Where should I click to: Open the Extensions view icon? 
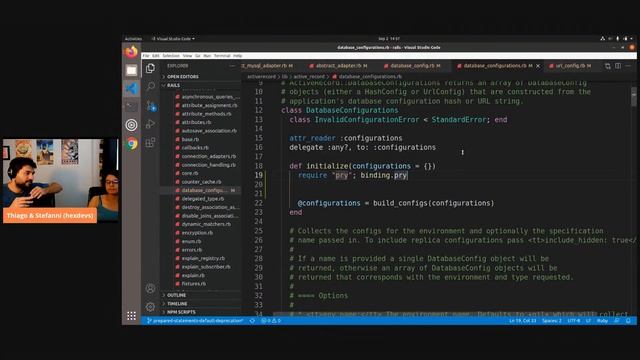(x=150, y=142)
